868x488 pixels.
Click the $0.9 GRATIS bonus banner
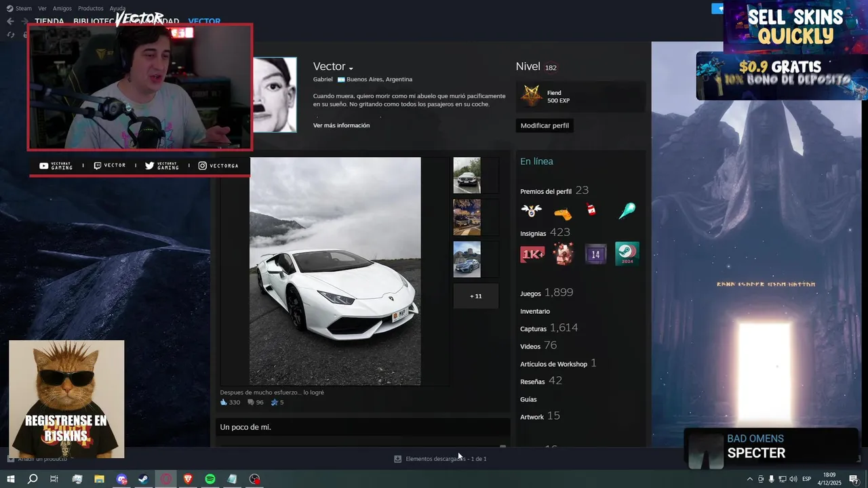click(x=782, y=76)
